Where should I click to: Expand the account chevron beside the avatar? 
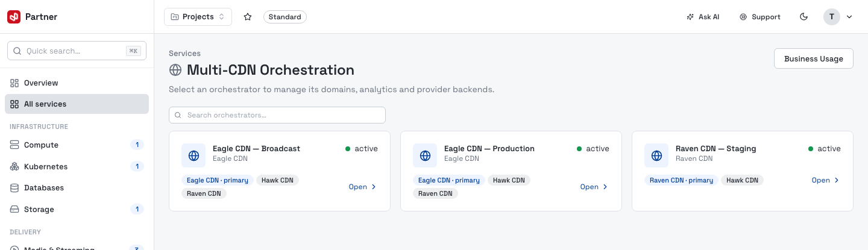pyautogui.click(x=849, y=17)
